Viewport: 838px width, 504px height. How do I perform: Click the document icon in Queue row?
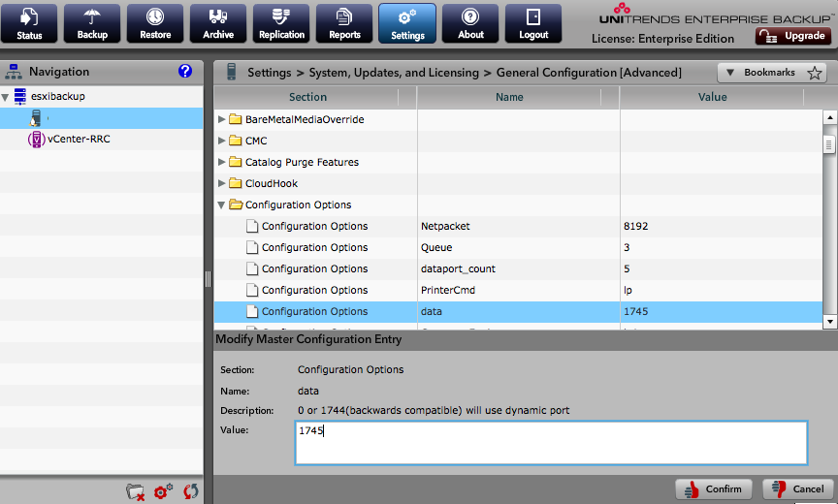click(252, 248)
